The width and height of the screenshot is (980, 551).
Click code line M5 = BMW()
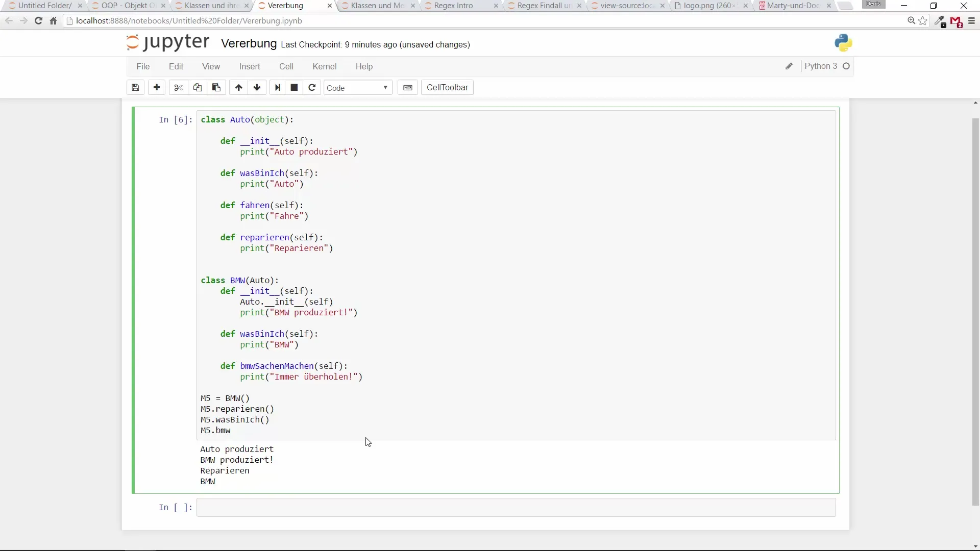coord(225,398)
